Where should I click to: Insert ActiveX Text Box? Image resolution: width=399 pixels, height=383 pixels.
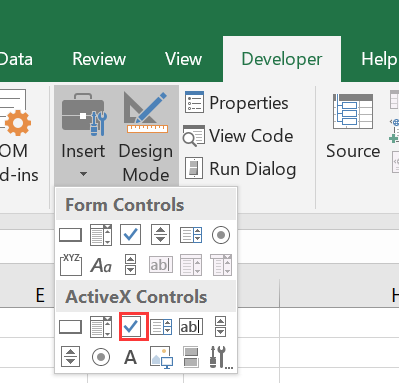coord(191,327)
